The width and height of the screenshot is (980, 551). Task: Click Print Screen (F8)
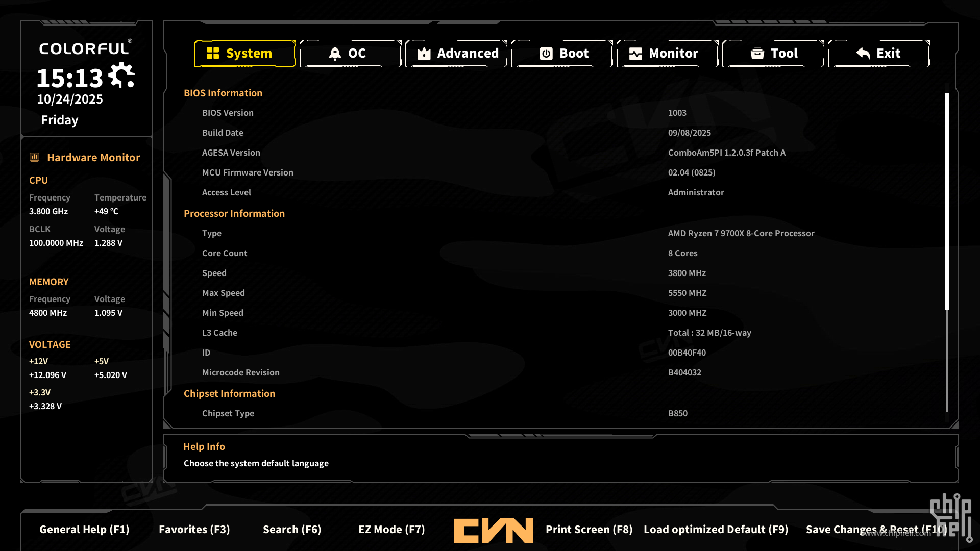coord(589,530)
